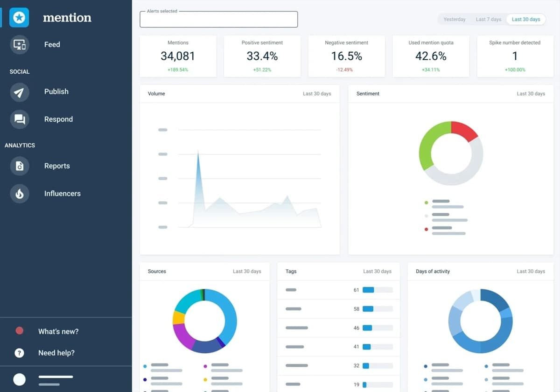Open the Respond chat bubbles icon

[20, 119]
